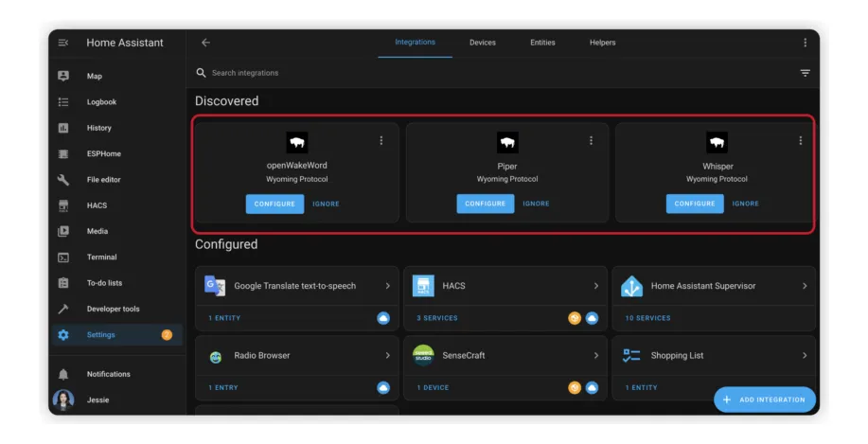Click the search magnifier icon
This screenshot has width=868, height=444.
201,73
